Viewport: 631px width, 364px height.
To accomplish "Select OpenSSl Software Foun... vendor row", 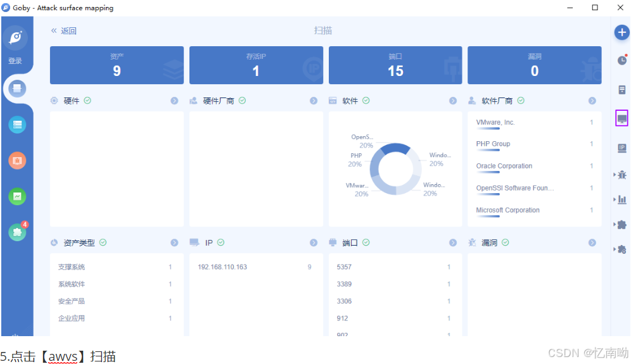I will click(535, 189).
